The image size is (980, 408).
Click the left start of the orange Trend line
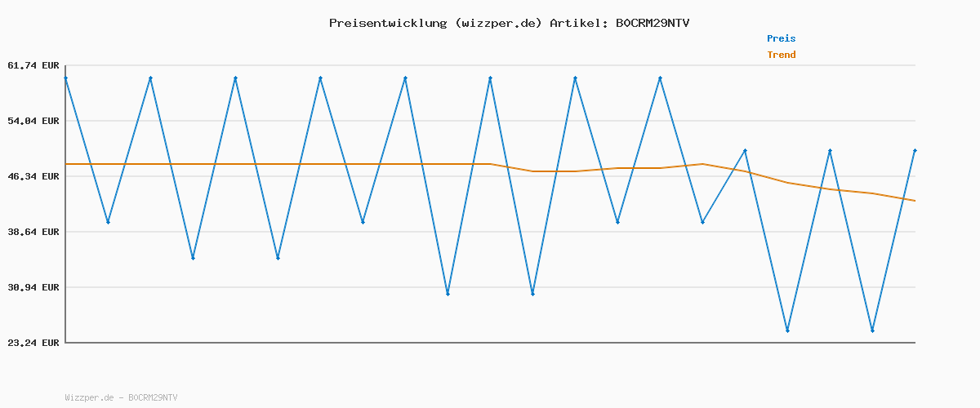(x=66, y=164)
